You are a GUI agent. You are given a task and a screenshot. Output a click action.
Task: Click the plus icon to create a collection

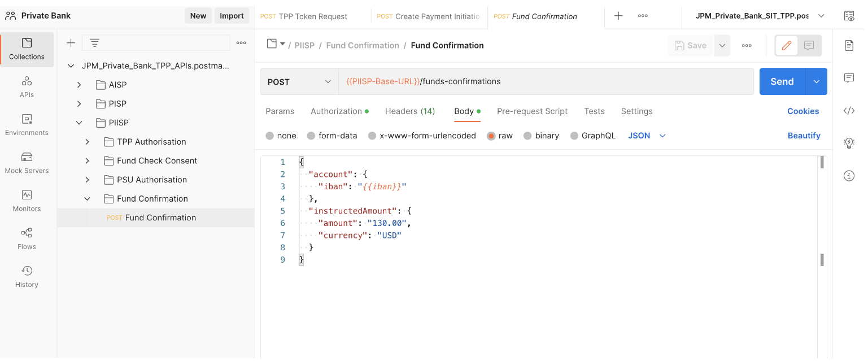71,43
